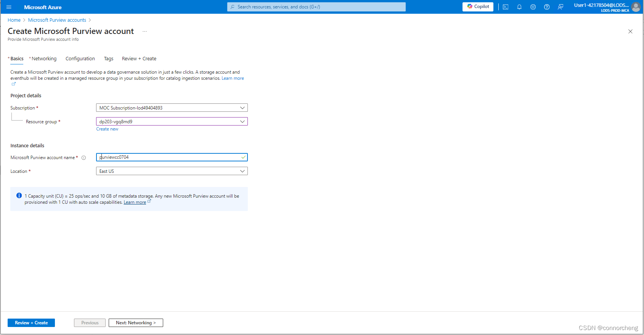Click the Instance details heading
644x335 pixels.
click(x=27, y=146)
